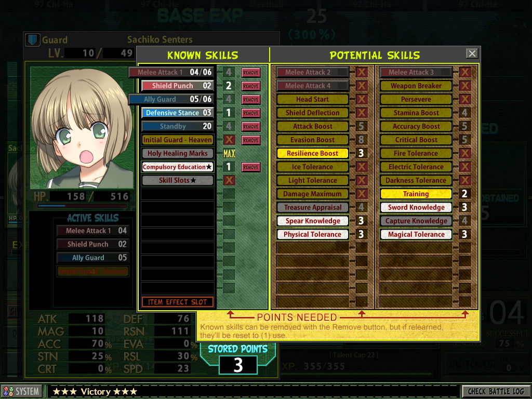Viewport: 532px width, 399px height.
Task: Select Shield Deflection potential skill
Action: pos(312,113)
